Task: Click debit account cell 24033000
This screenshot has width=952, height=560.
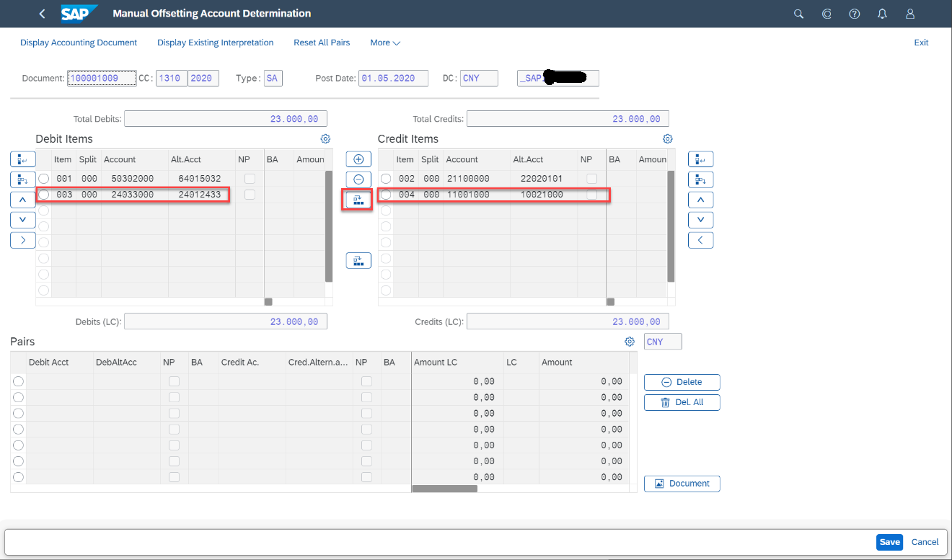Action: click(x=135, y=195)
